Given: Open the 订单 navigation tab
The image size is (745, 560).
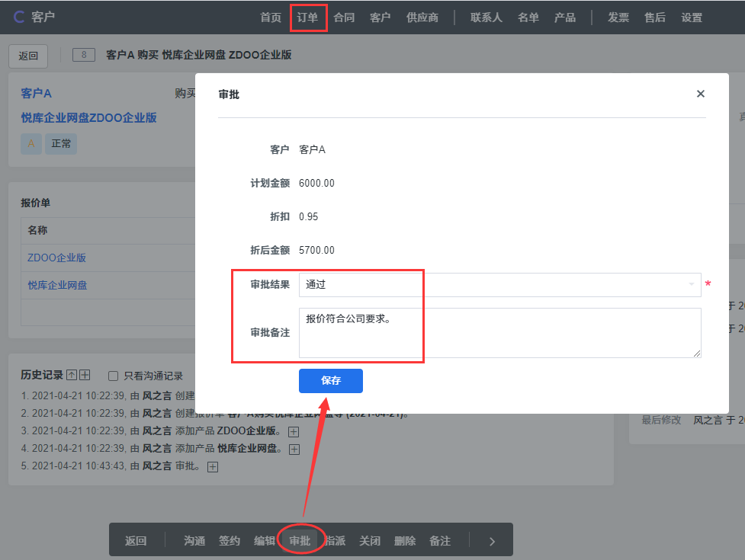Looking at the screenshot, I should pyautogui.click(x=307, y=18).
